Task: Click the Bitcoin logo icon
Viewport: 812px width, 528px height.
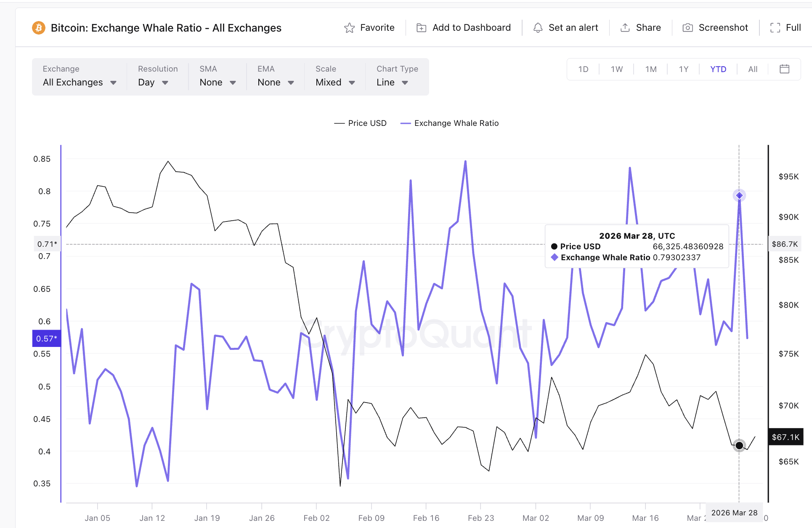Action: pos(38,28)
